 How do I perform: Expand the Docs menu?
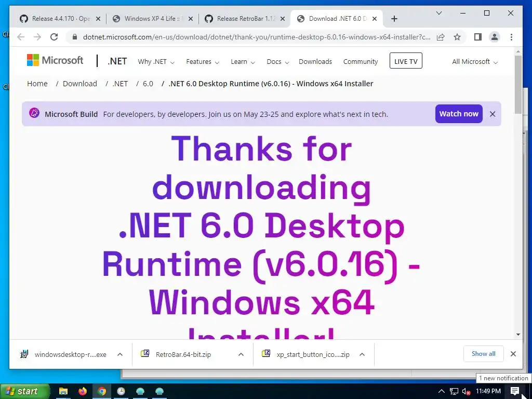click(277, 62)
